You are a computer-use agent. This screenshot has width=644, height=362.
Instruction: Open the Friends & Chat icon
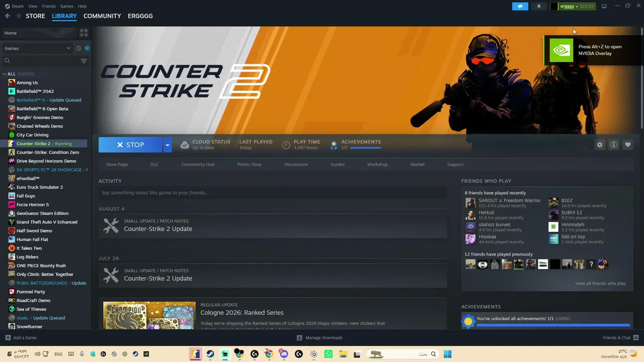coord(636,338)
